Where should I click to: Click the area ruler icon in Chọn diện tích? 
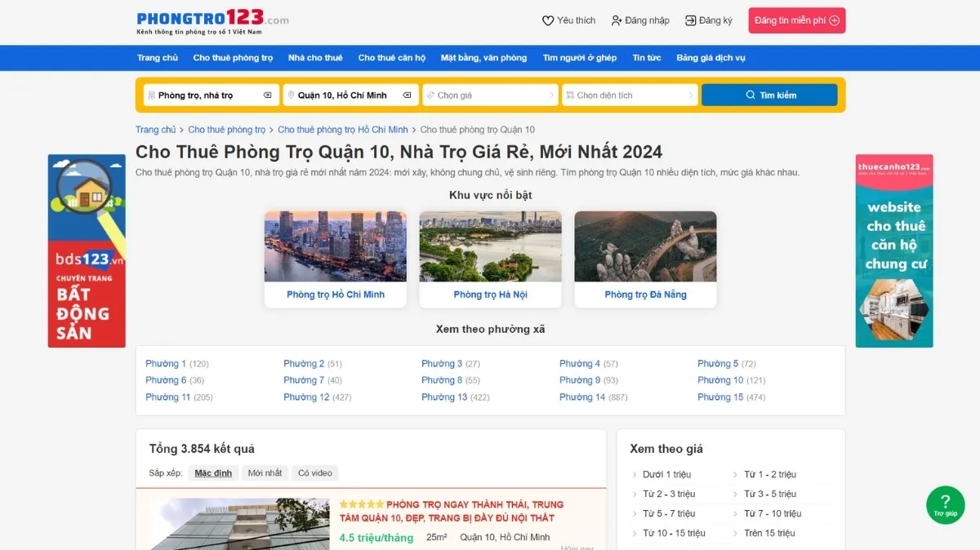click(x=569, y=95)
